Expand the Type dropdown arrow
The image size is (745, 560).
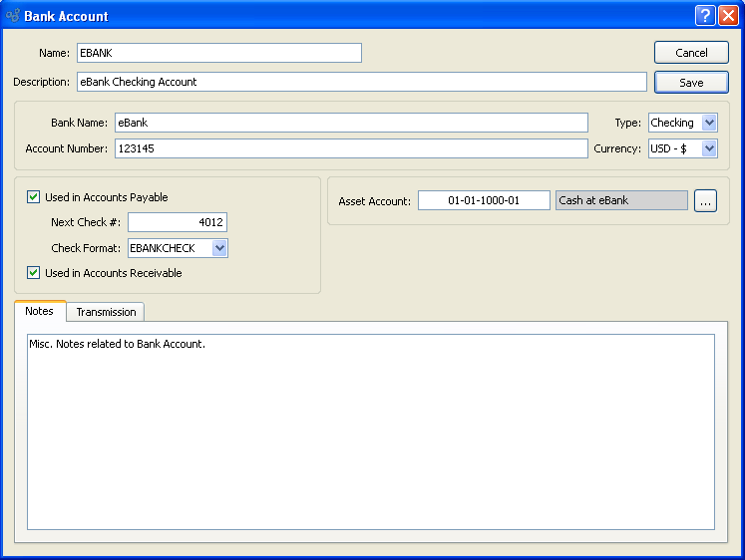coord(709,123)
